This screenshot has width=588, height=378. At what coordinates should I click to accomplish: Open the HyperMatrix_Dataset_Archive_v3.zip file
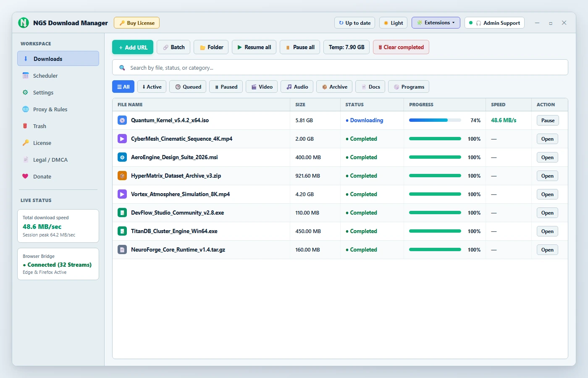[547, 176]
